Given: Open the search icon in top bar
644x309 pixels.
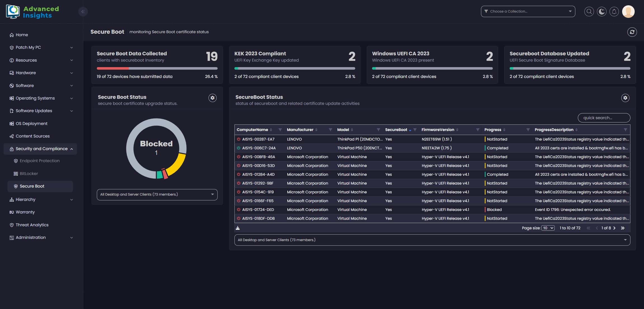Looking at the screenshot, I should tap(589, 11).
